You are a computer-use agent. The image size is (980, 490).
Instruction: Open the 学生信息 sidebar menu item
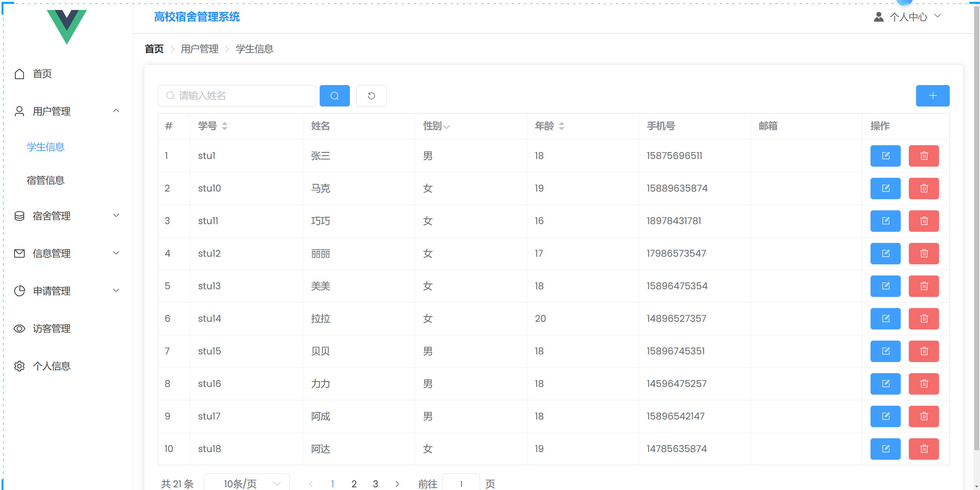45,147
